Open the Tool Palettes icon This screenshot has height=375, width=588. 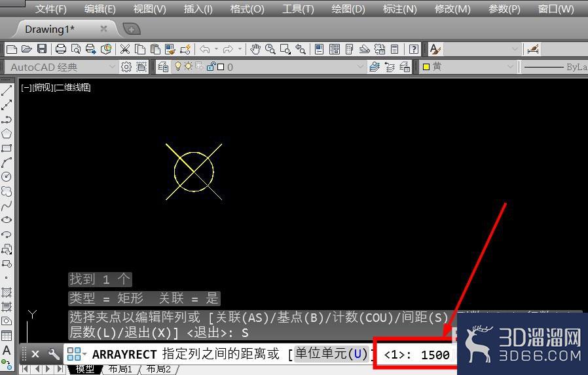[349, 49]
